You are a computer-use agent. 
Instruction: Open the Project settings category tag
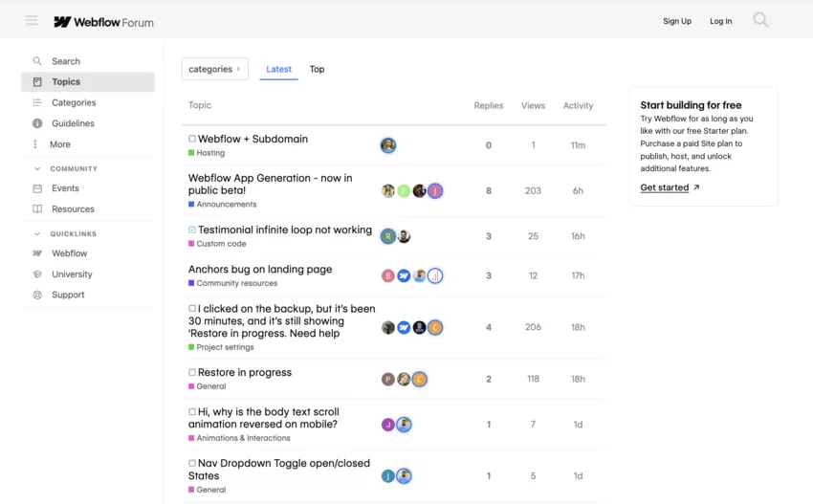[x=221, y=347]
